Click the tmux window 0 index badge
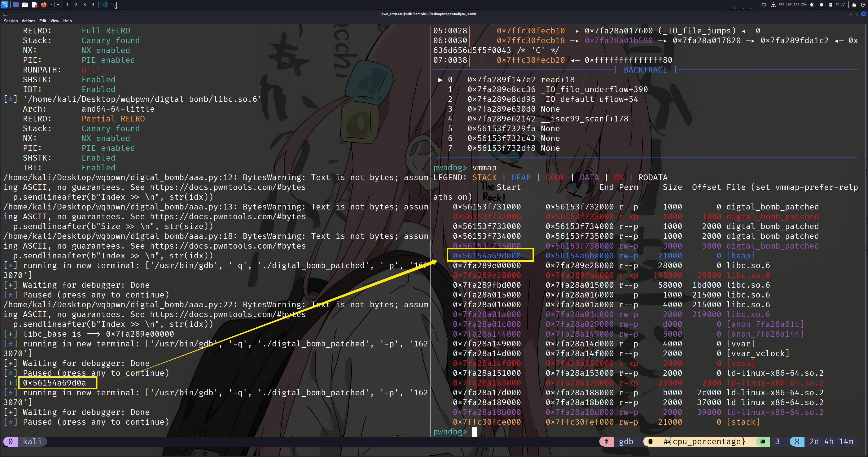The image size is (868, 457). 10,442
